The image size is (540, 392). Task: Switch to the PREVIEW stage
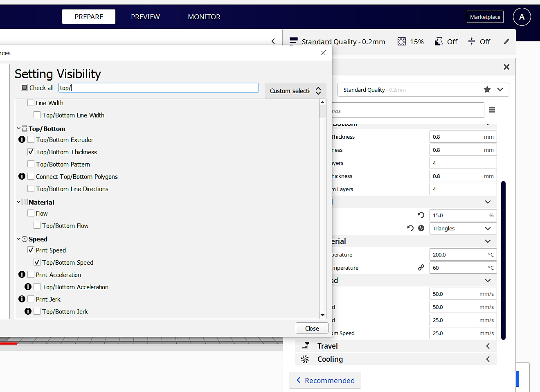click(x=145, y=17)
